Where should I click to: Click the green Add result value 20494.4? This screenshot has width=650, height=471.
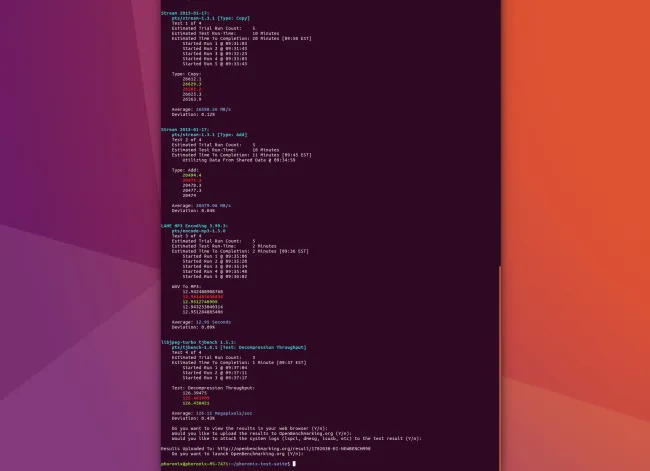(192, 175)
